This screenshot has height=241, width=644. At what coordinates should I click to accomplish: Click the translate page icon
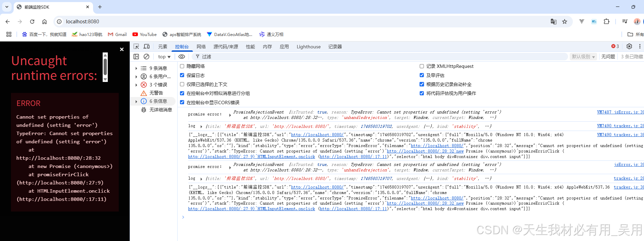(x=554, y=22)
